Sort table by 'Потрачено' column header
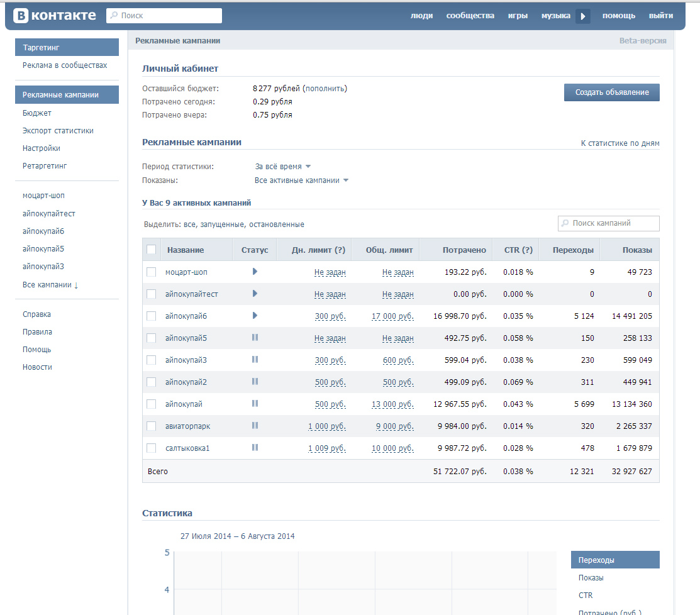The height and width of the screenshot is (615, 700). point(464,250)
